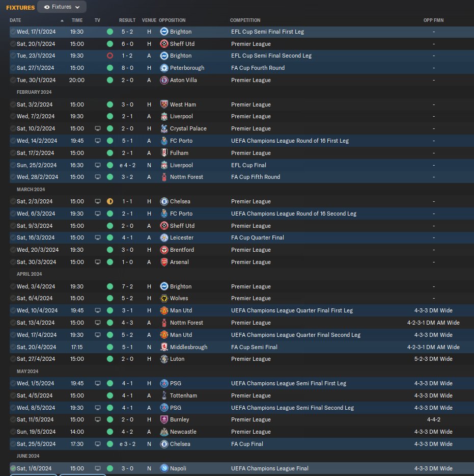The image size is (474, 476).
Task: Click EFL Cup Semi Final Second Leg competition
Action: point(271,56)
